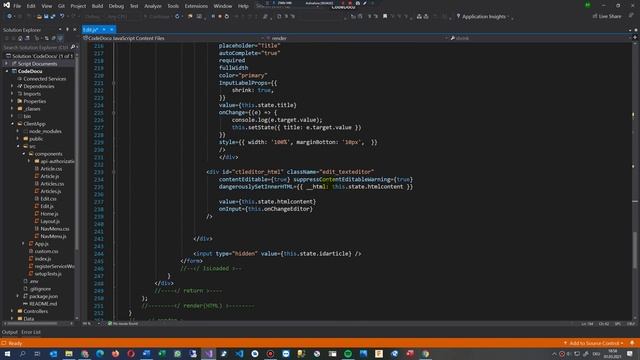Open the Output panel tab
Screen dimensions: 640x360
[9, 332]
